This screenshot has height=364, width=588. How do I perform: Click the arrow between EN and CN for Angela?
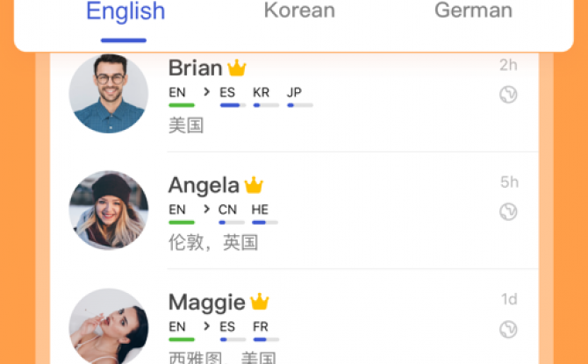(206, 209)
